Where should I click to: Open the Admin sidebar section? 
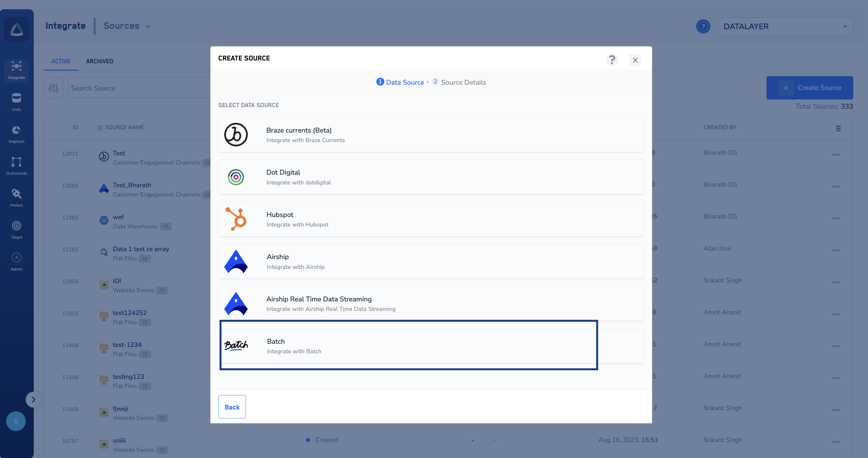[16, 261]
